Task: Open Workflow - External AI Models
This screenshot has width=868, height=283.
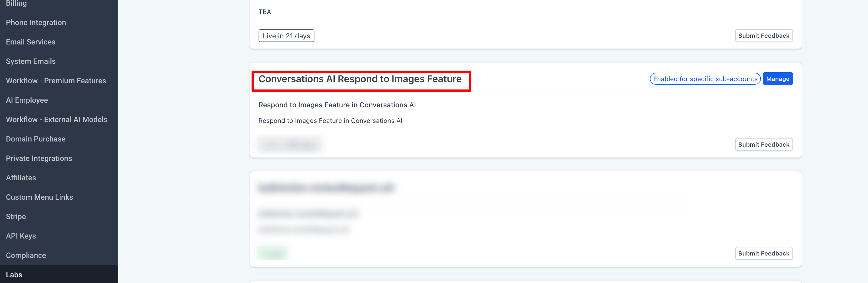Action: tap(56, 119)
